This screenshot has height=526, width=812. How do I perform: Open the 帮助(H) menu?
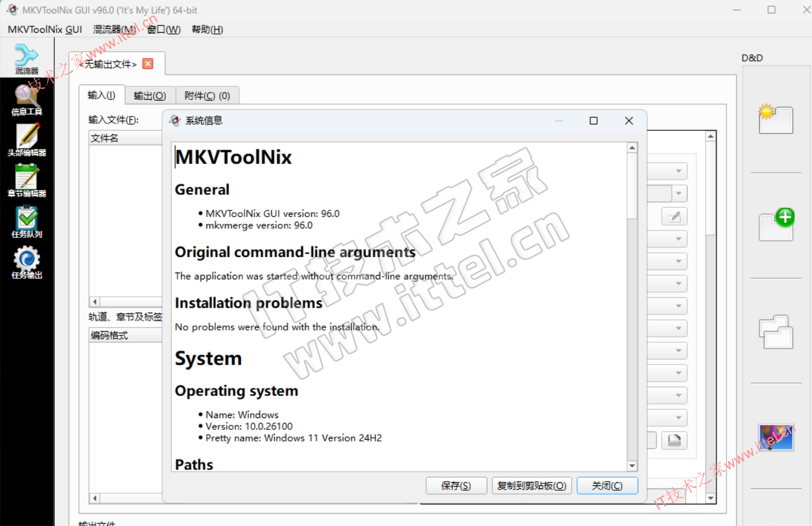(x=207, y=30)
